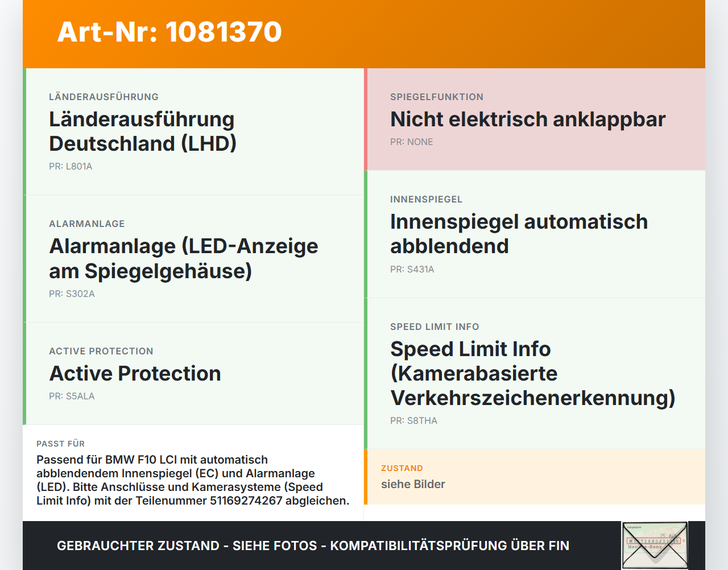Click the PR: NONE label
This screenshot has height=570, width=728.
[x=412, y=142]
